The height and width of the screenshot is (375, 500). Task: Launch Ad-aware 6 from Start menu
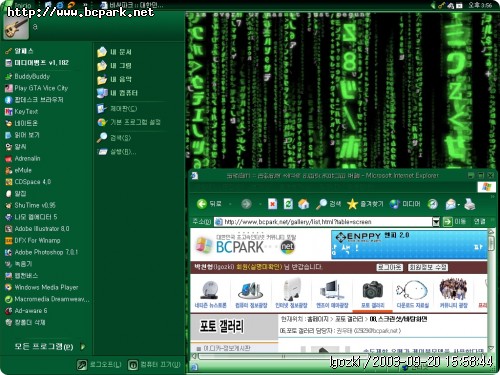coord(26,311)
